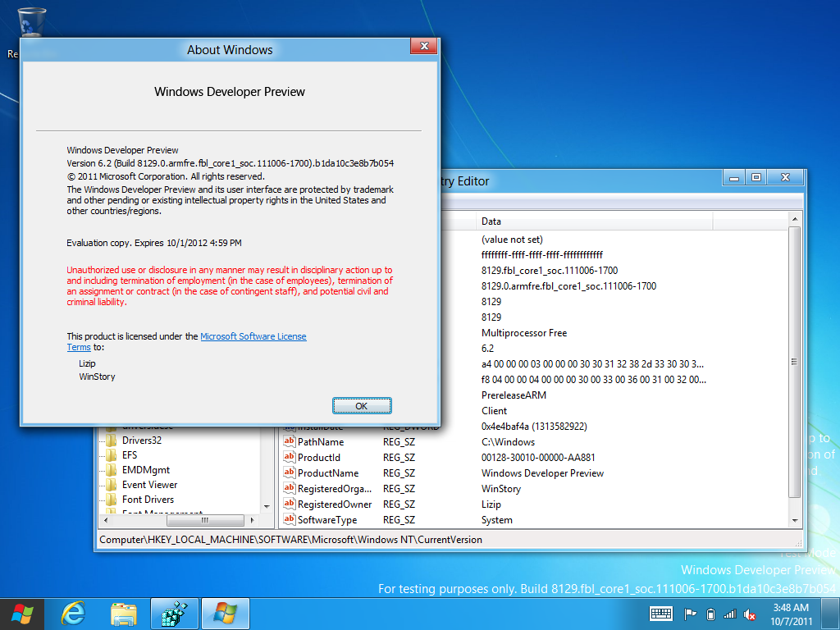Click tree pane scroll down arrow
Viewport: 840px width, 630px height.
267,506
